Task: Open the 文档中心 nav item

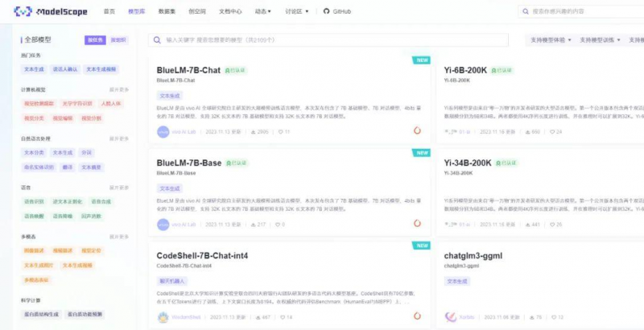Action: click(x=230, y=11)
